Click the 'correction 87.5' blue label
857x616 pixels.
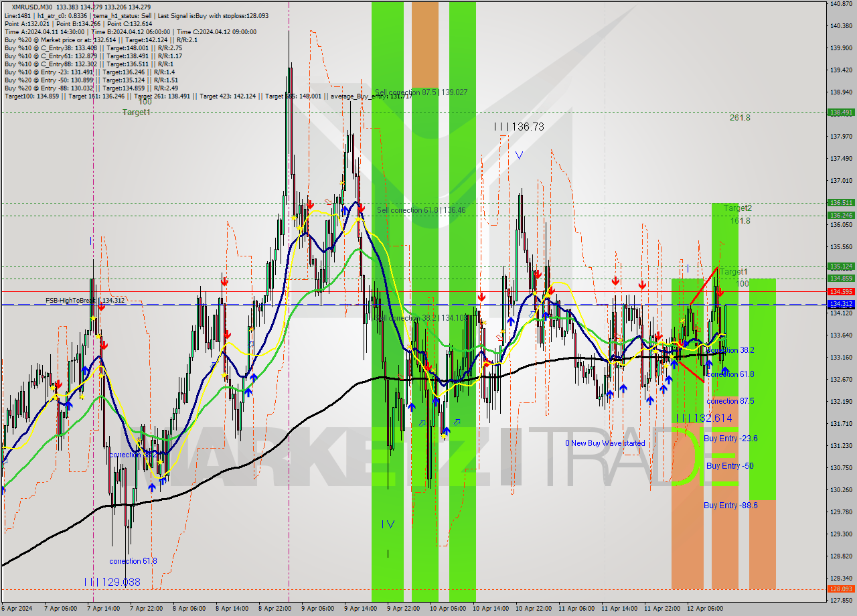pos(730,401)
